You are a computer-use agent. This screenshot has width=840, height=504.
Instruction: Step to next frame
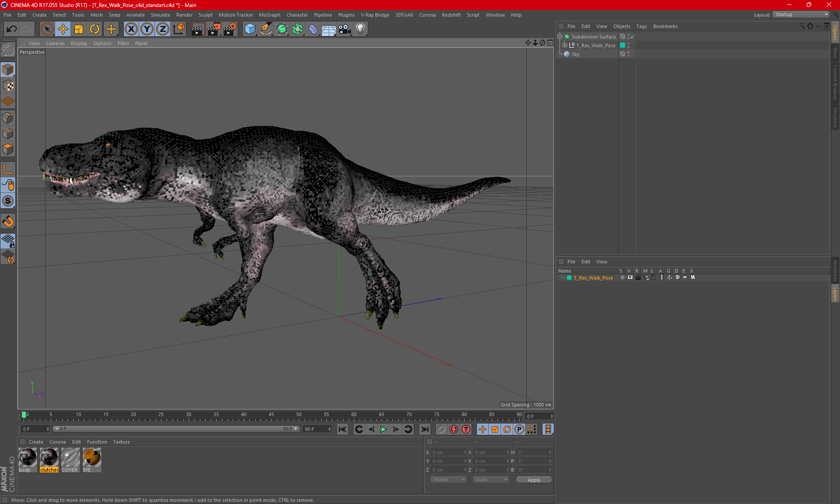point(395,429)
